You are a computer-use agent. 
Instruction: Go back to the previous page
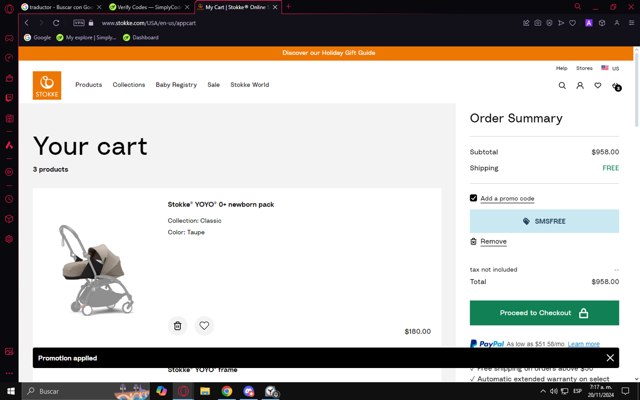click(27, 23)
